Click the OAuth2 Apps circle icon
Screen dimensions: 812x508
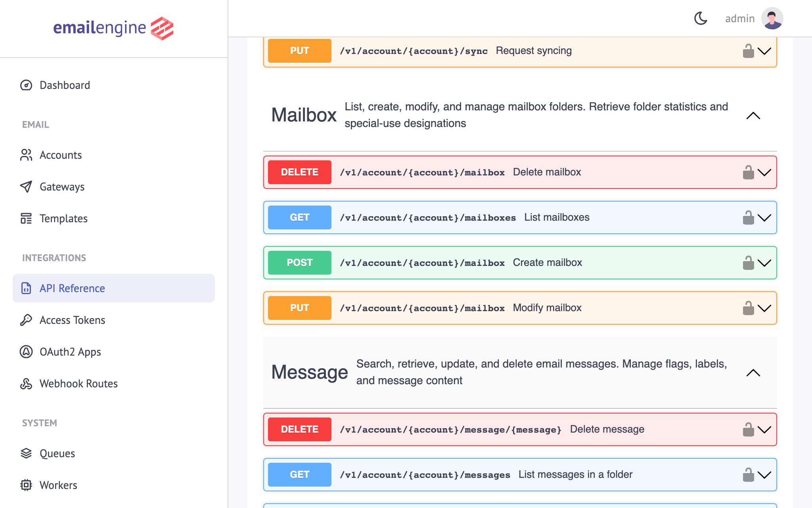point(26,352)
